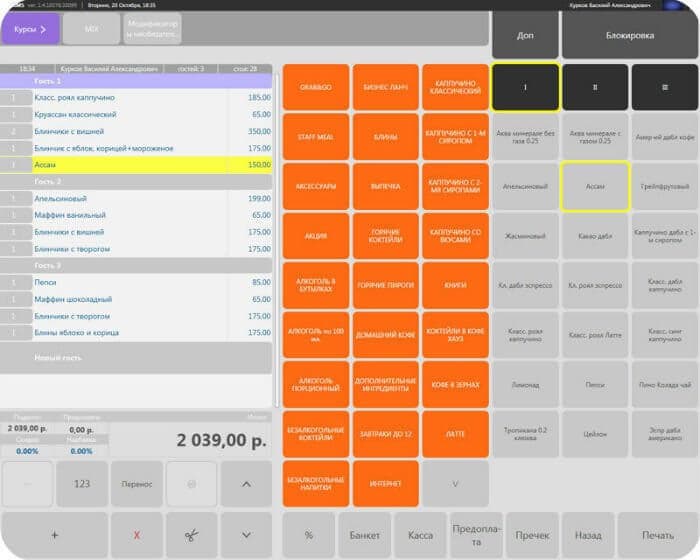Screen dimensions: 700x560
Task: Open the ЛАТТЕ menu category
Action: point(455,434)
